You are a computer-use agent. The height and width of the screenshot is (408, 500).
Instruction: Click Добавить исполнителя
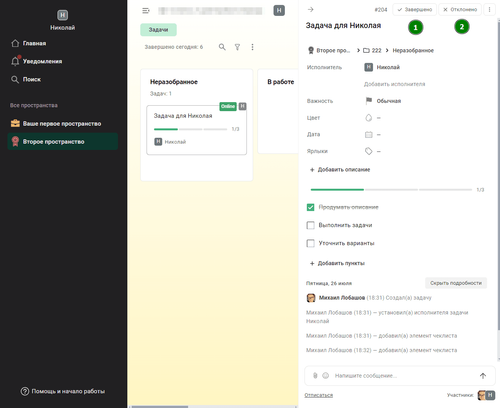[x=394, y=84]
